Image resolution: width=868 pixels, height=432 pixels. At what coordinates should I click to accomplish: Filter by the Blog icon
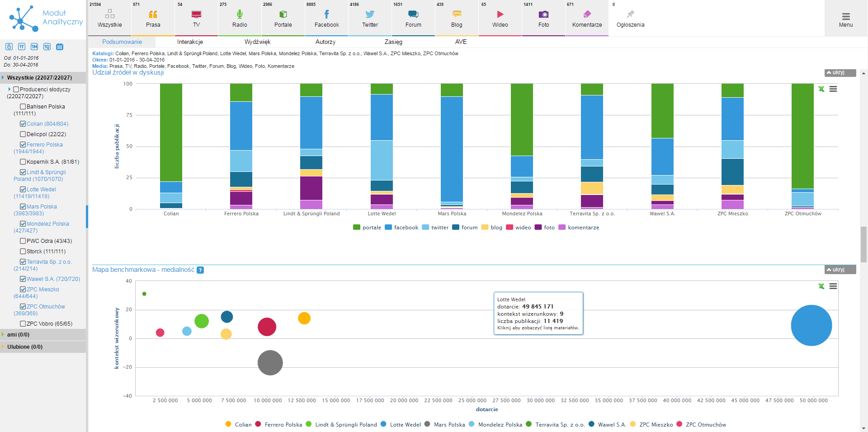(457, 14)
